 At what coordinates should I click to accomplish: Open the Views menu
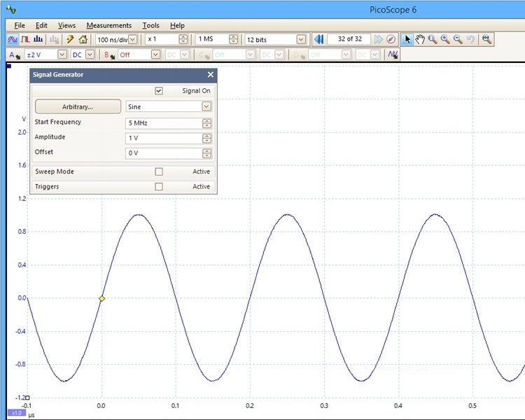(66, 25)
